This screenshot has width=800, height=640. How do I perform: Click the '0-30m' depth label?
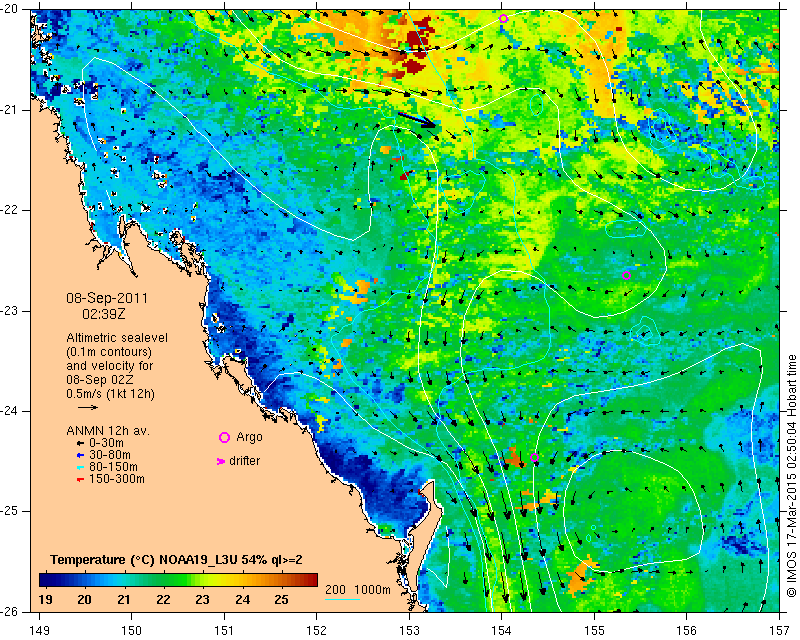click(x=106, y=443)
